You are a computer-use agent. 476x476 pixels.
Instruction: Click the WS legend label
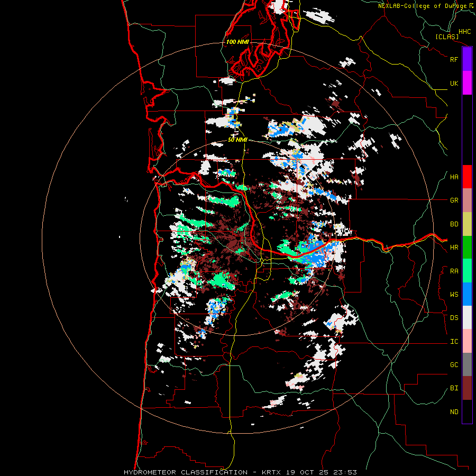point(454,295)
